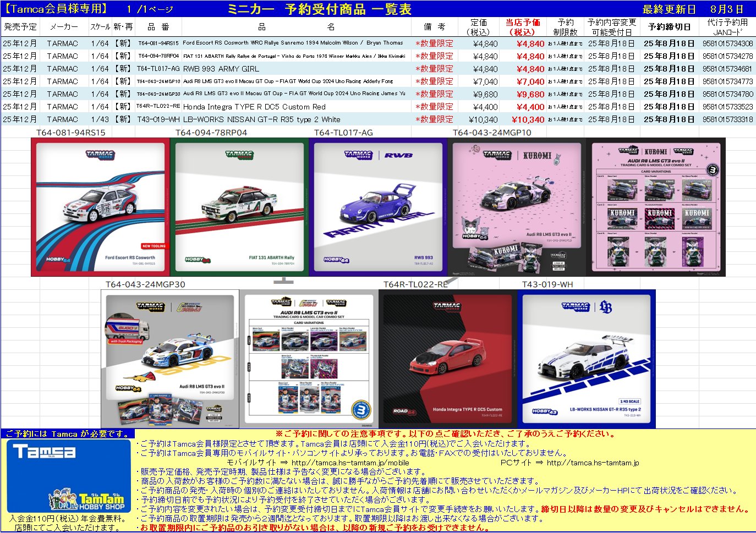Select the red 当店予価(税込) column header

coord(522,27)
